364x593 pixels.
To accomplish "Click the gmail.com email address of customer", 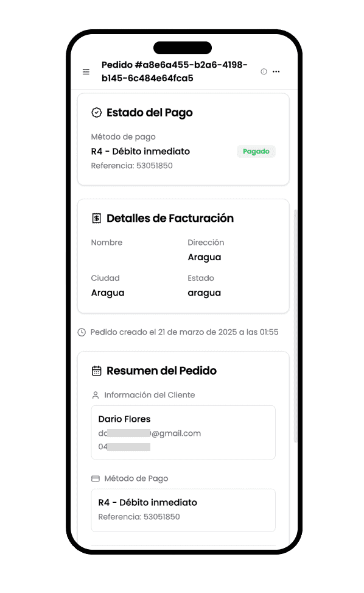I will (150, 433).
